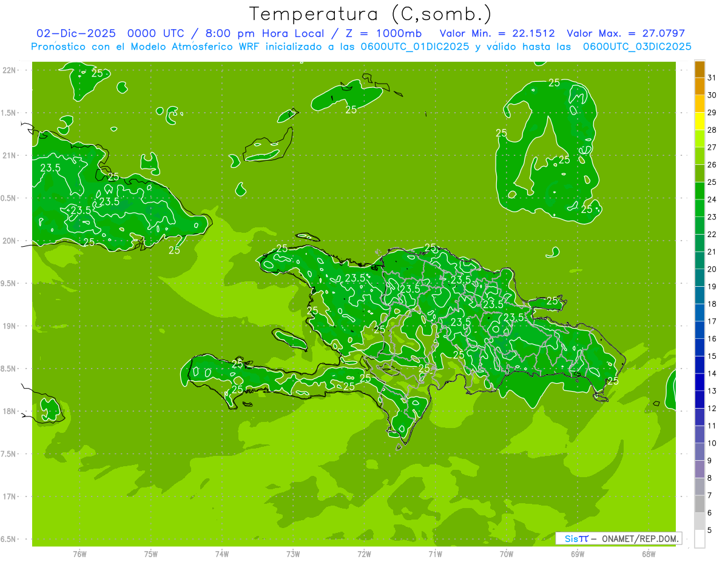Screen dimensions: 728x562
Task: Pick the purple legend band between 9 and 10
Action: pos(699,452)
